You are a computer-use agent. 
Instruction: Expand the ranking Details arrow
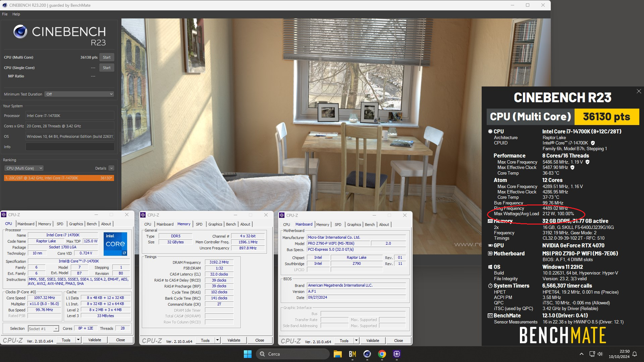point(111,168)
